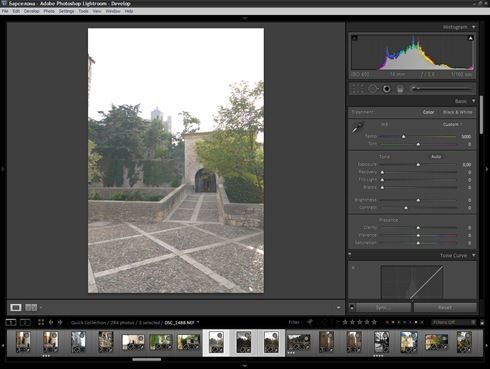
Task: Select the Spot Removal circle tool
Action: 373,89
